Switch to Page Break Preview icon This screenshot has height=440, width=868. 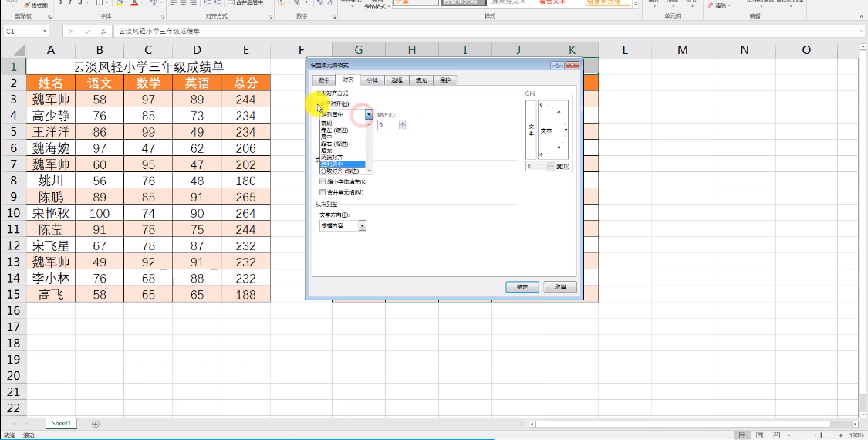tap(777, 435)
